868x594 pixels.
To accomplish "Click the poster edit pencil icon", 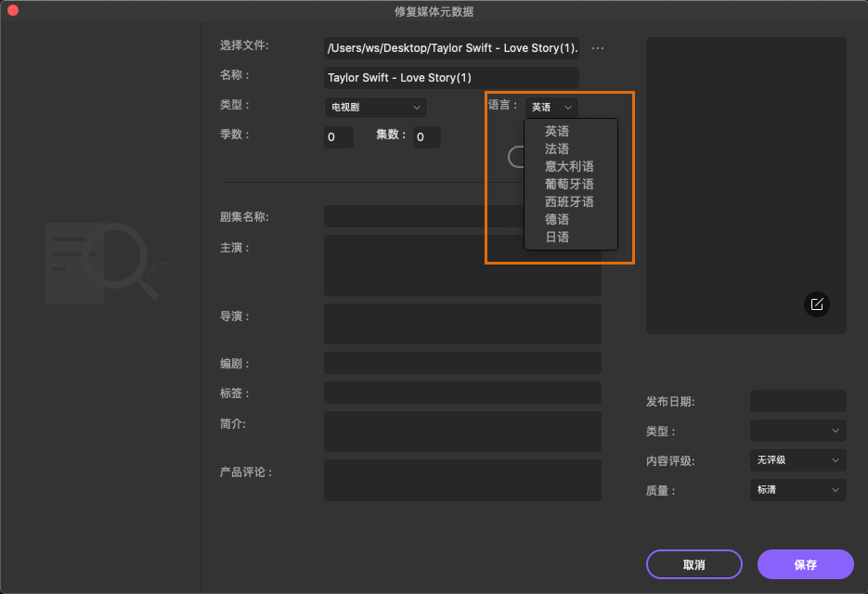I will click(816, 304).
